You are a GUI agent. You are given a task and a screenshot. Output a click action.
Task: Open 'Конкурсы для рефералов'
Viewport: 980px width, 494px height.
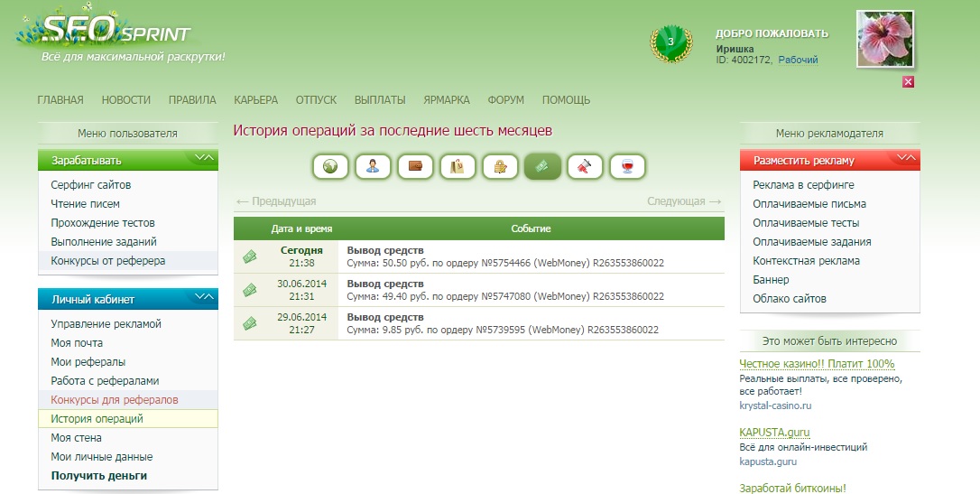coord(115,399)
